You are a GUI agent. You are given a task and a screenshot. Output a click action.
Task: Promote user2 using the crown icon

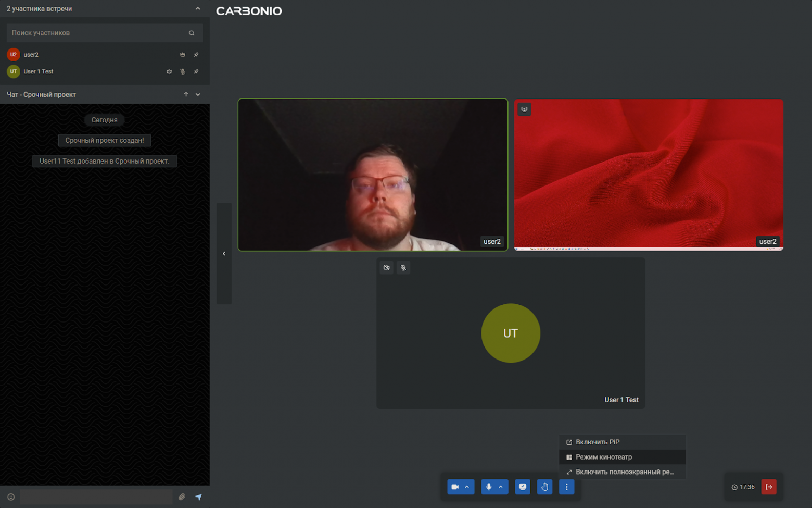click(x=182, y=54)
